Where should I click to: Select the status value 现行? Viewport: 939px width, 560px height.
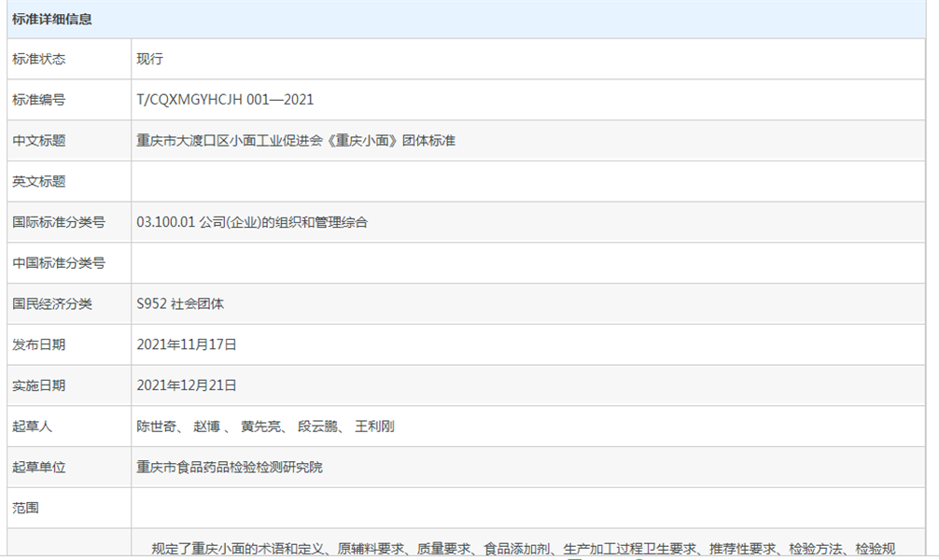(149, 59)
